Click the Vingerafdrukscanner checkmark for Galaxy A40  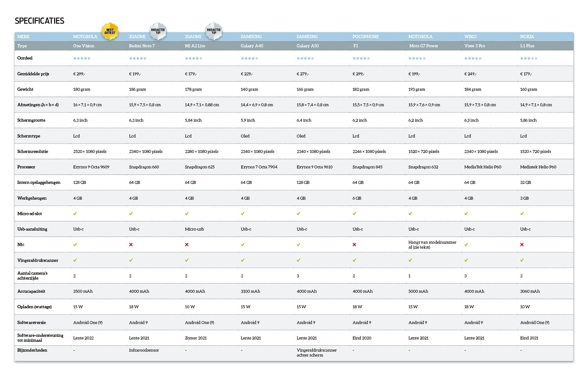pos(243,260)
